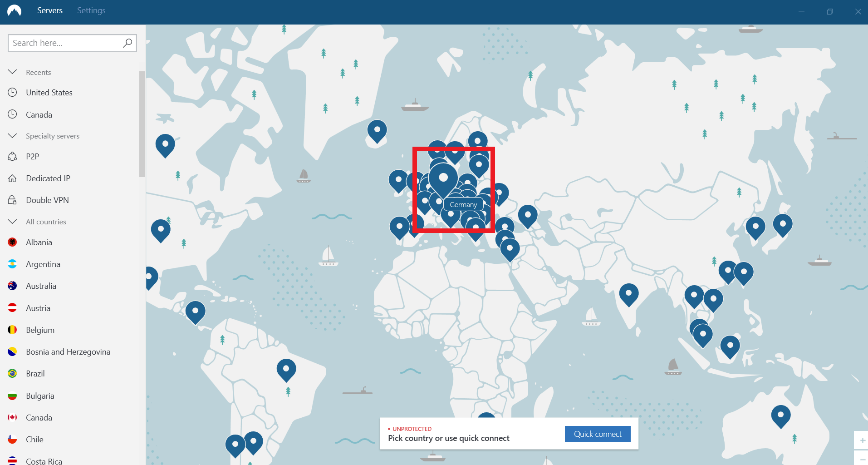The width and height of the screenshot is (868, 465).
Task: Click the Israel map pin
Action: (510, 250)
